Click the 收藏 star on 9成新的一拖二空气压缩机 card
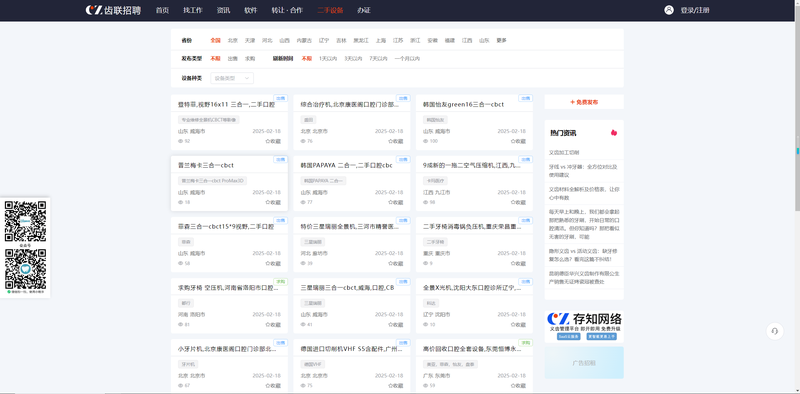Screen dimensions: 800x394 coord(513,203)
